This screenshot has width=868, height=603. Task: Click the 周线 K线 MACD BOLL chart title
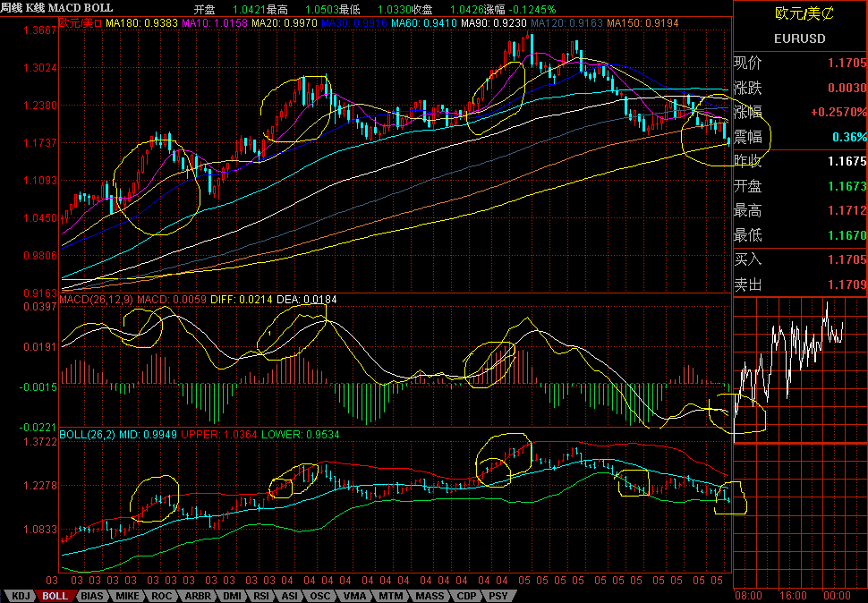[57, 8]
